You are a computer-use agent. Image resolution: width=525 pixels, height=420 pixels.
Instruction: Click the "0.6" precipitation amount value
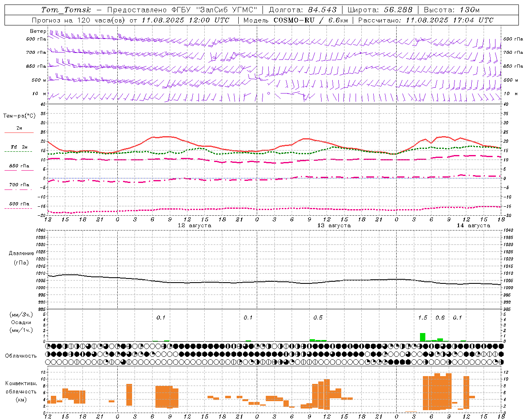pos(440,317)
